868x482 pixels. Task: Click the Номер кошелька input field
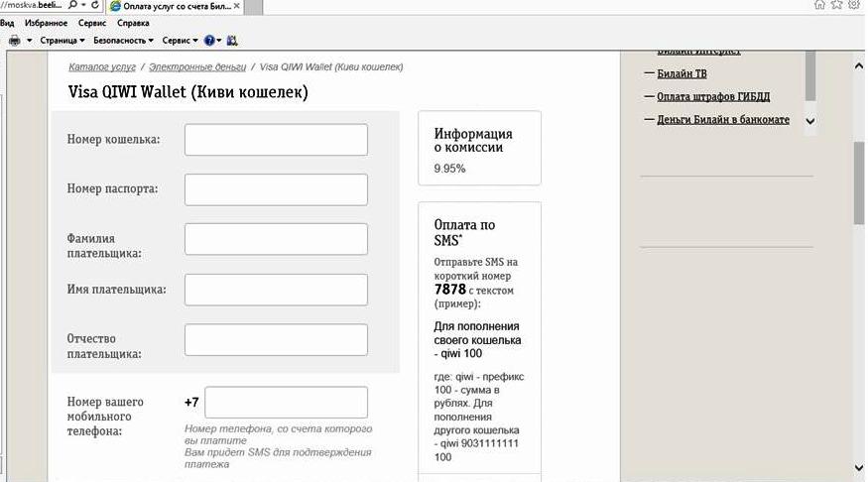click(276, 140)
